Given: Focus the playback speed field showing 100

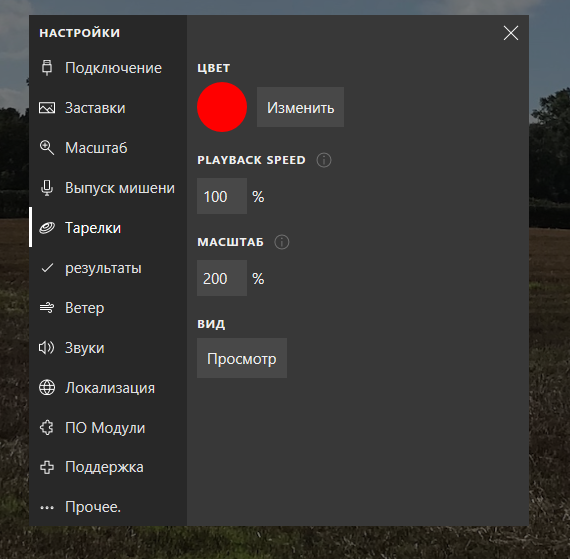Looking at the screenshot, I should click(x=222, y=196).
